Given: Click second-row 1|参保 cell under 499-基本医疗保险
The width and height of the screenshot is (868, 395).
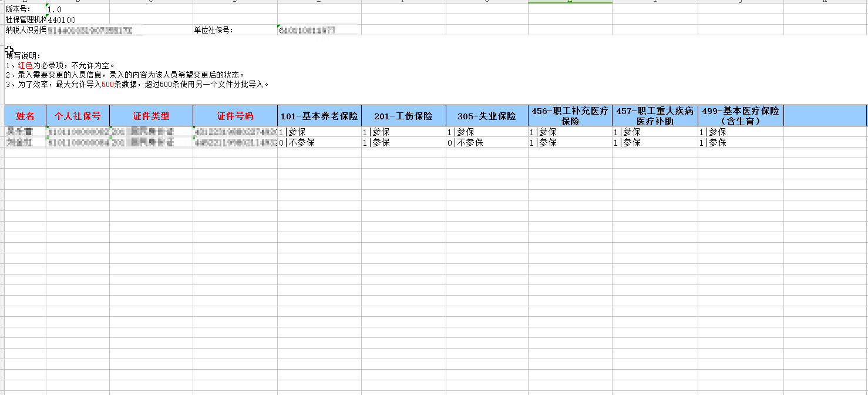Looking at the screenshot, I should coord(741,143).
